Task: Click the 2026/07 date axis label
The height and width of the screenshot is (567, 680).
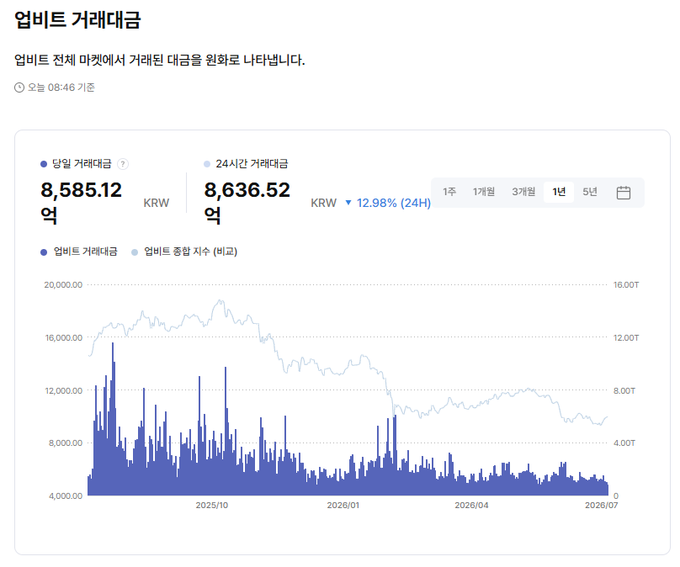Action: coord(602,505)
